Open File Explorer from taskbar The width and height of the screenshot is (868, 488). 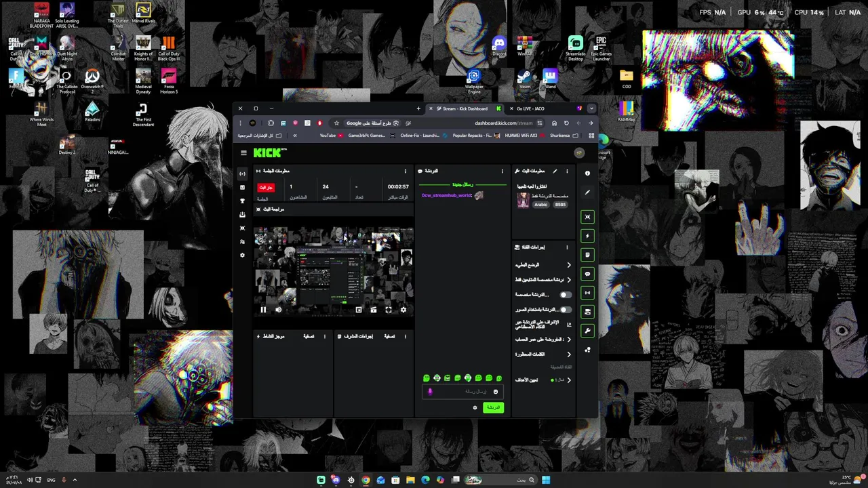coord(410,480)
